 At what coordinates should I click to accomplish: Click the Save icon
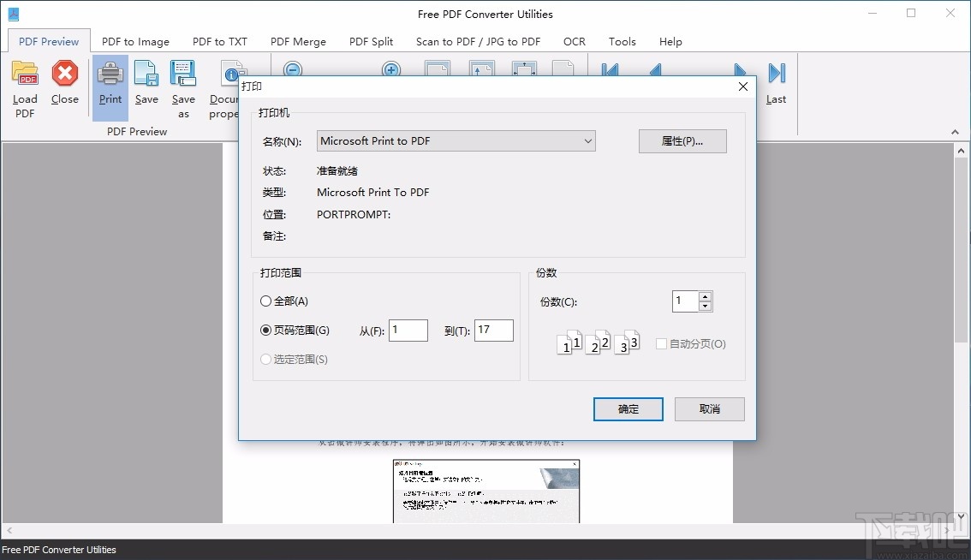146,74
